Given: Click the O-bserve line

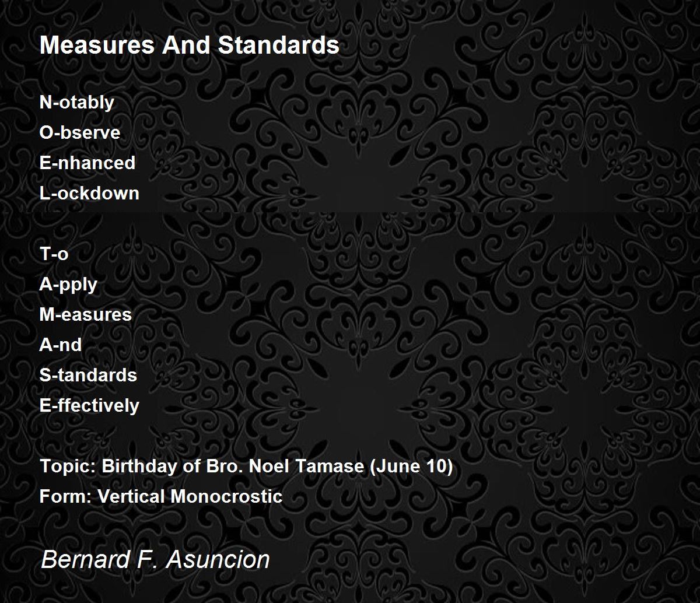Looking at the screenshot, I should coord(80,132).
